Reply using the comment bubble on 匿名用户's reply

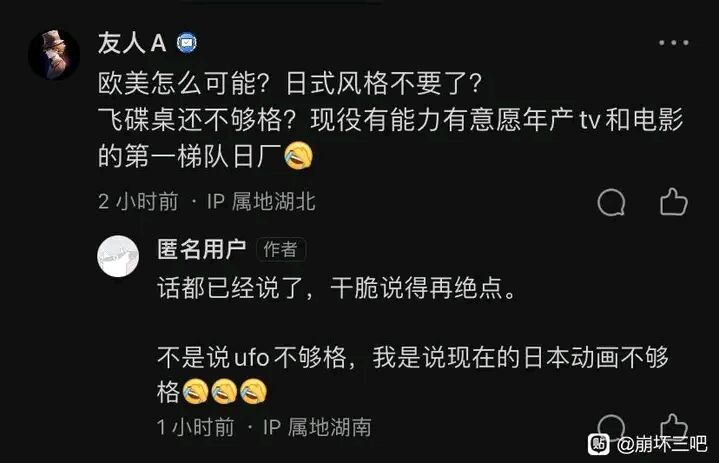(611, 427)
